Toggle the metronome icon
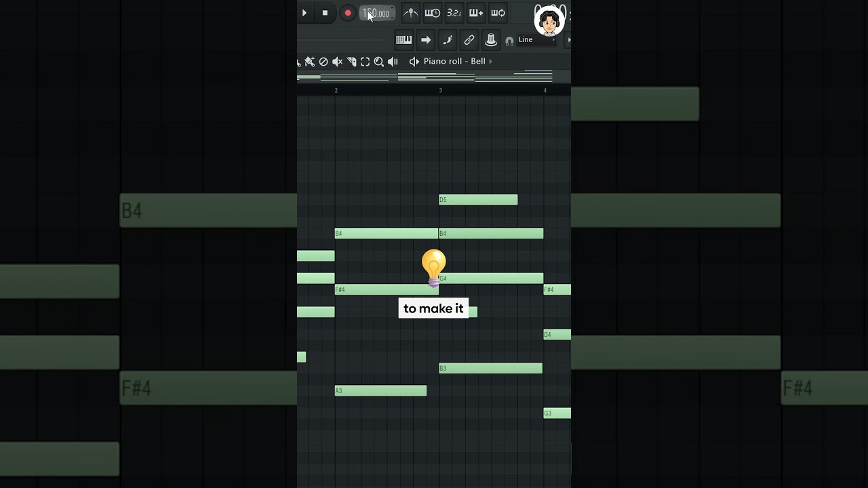 (x=411, y=13)
